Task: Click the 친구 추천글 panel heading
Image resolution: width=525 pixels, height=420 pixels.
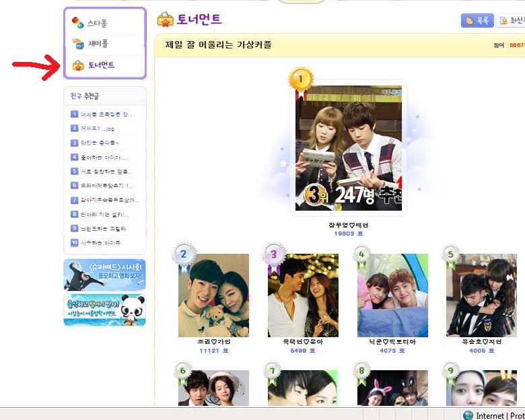Action: click(x=85, y=96)
